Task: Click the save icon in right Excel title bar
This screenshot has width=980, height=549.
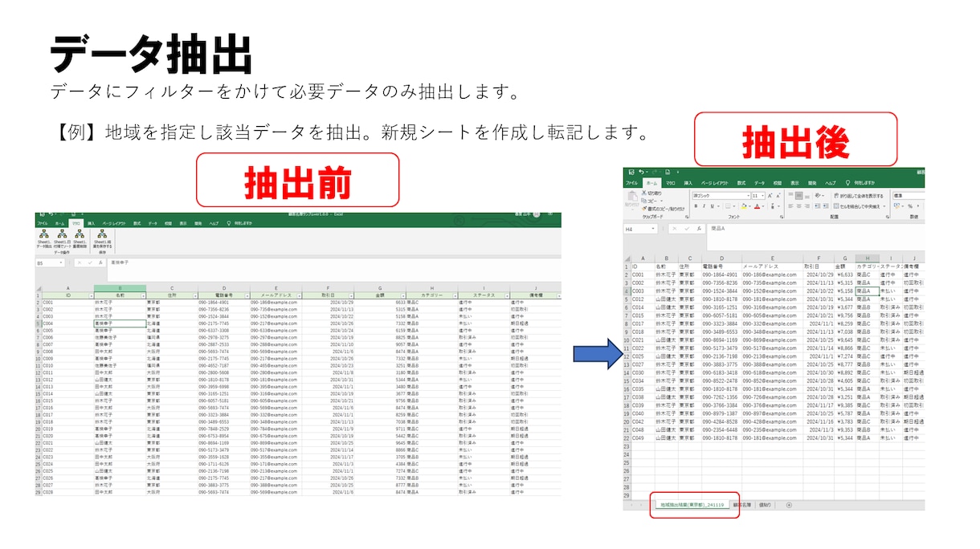Action: 631,172
